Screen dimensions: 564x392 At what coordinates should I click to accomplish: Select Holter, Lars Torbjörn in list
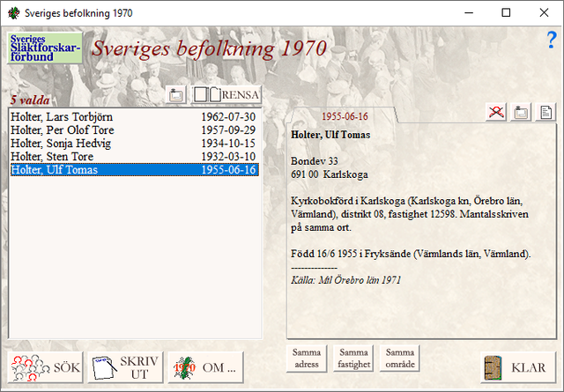pos(135,117)
